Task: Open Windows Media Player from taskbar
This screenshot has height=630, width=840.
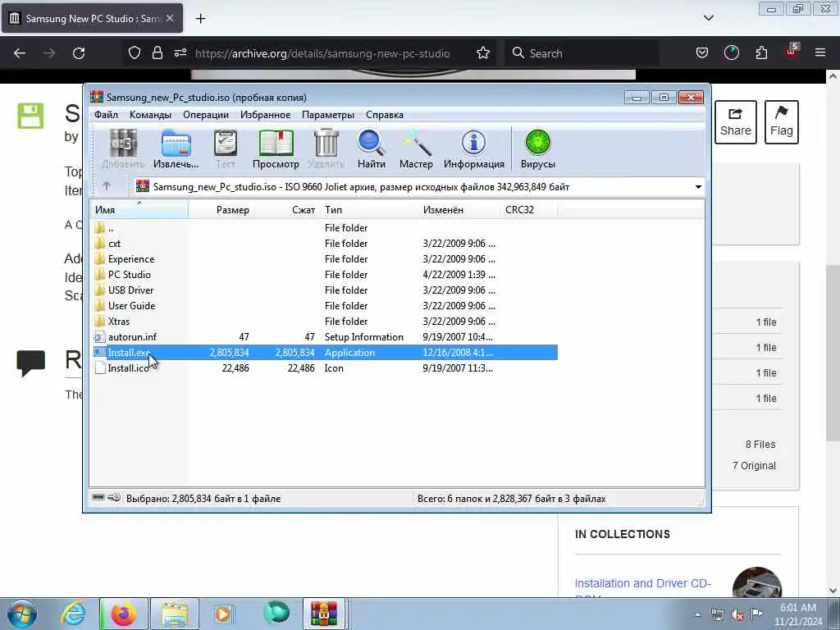Action: click(x=223, y=614)
